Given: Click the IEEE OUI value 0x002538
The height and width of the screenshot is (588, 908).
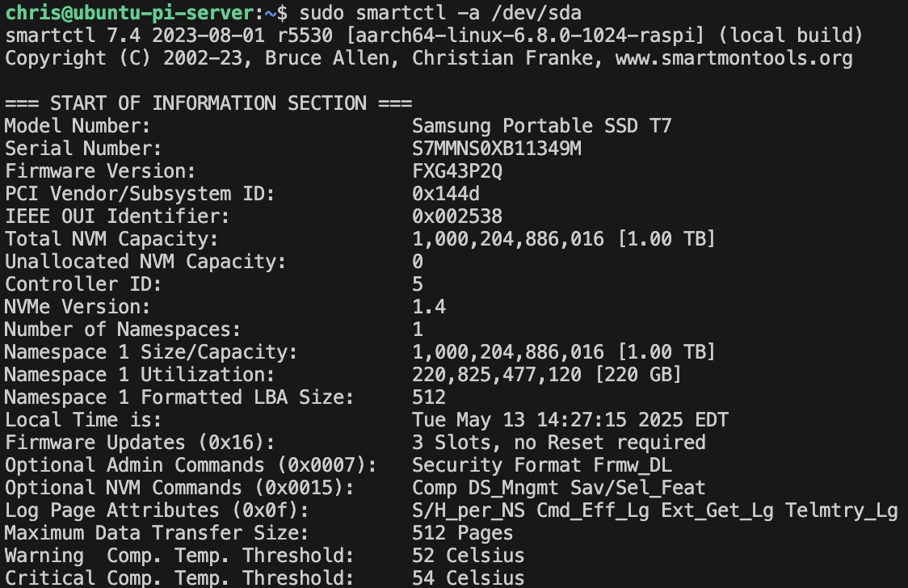Looking at the screenshot, I should (x=457, y=216).
